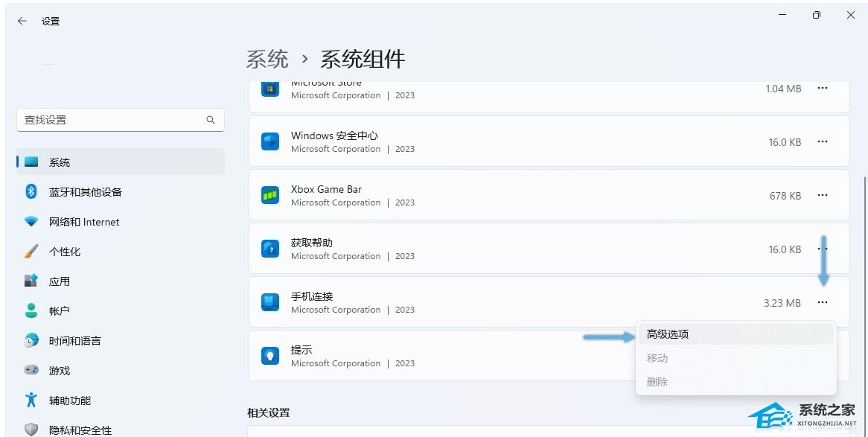Click the 678 KB size of Xbox Game Bar
The width and height of the screenshot is (868, 437).
coord(785,196)
